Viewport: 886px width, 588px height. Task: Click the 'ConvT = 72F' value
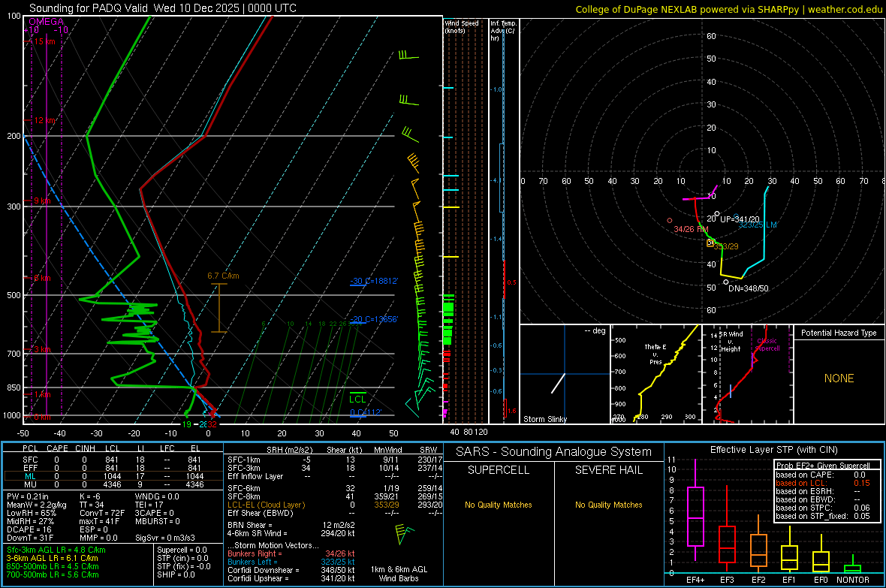point(102,513)
